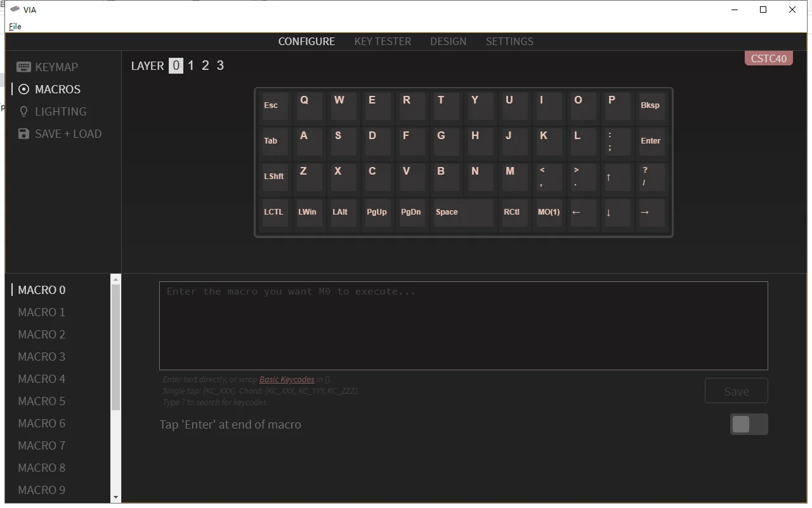Open the Settings tab
This screenshot has width=812, height=508.
[509, 41]
